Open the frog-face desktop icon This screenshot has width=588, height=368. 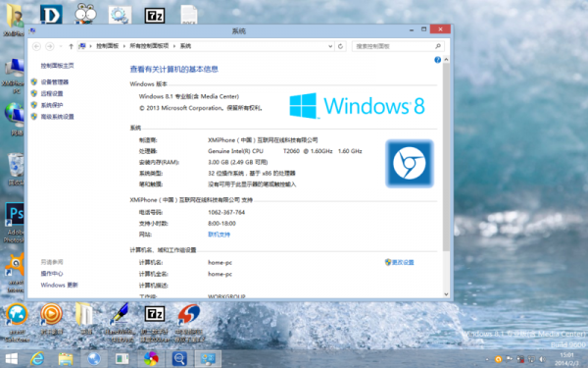pos(85,14)
